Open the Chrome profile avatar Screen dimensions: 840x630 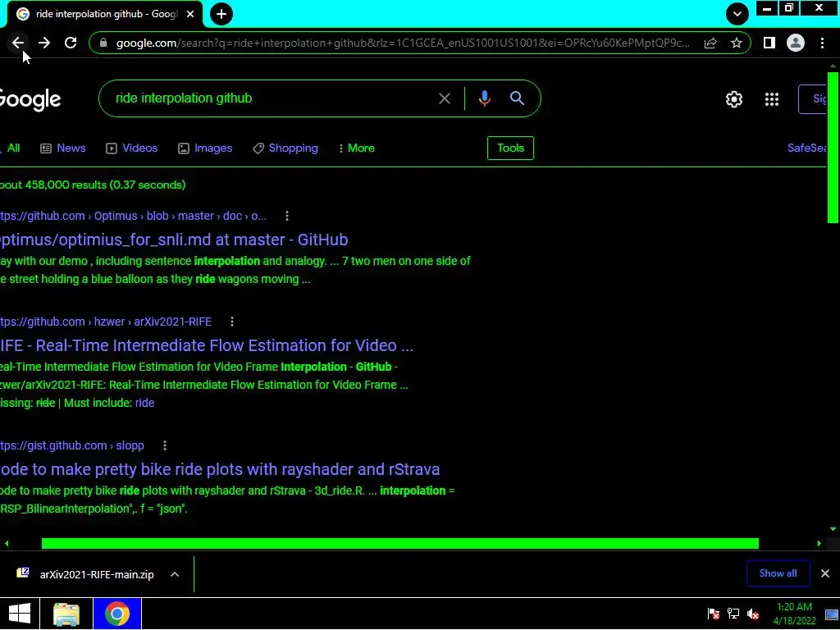click(x=796, y=43)
